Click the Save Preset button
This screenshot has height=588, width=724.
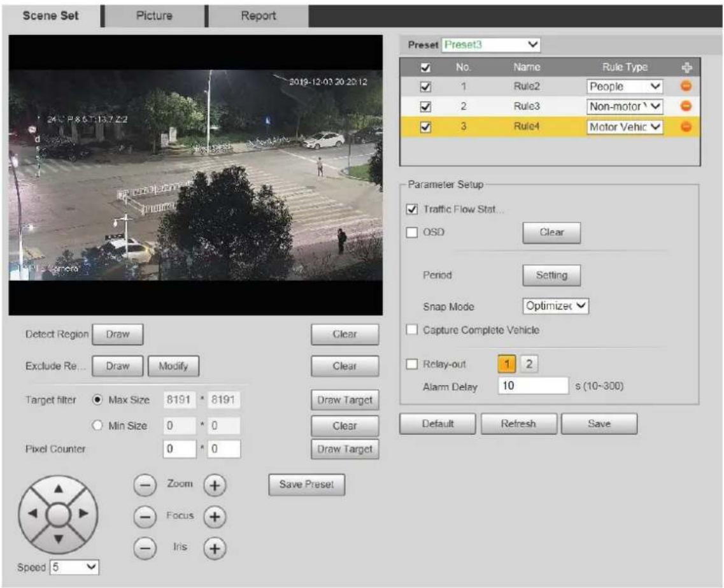click(x=306, y=485)
